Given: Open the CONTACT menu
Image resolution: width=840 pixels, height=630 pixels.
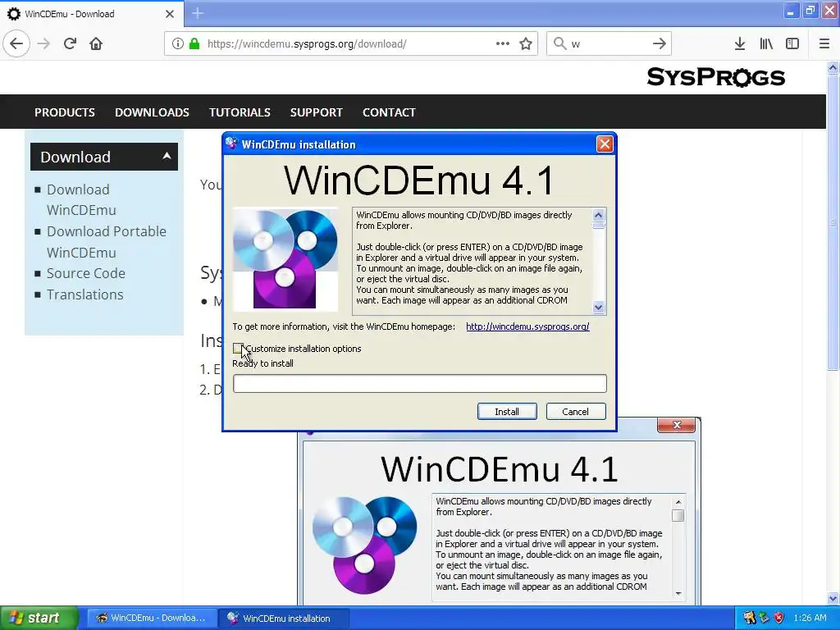Looking at the screenshot, I should pos(389,112).
